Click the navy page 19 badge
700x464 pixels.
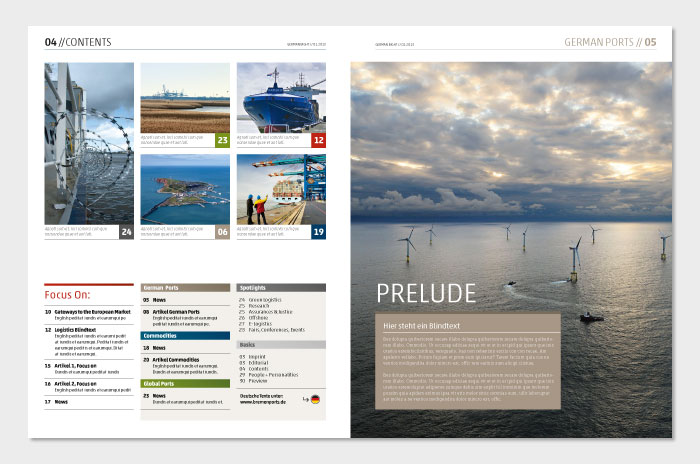(318, 232)
